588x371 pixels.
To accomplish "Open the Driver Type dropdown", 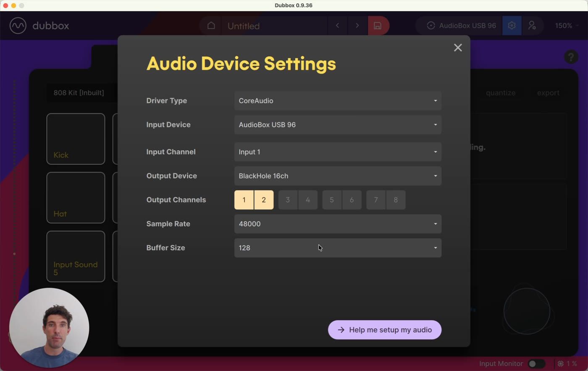I will [x=338, y=101].
